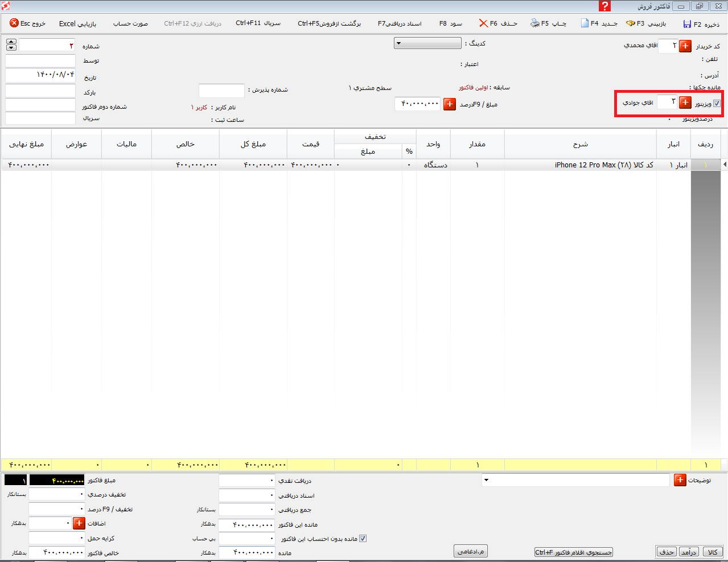The image size is (728, 562).
Task: Open the Serial Ctrl+F11 item
Action: tap(258, 23)
